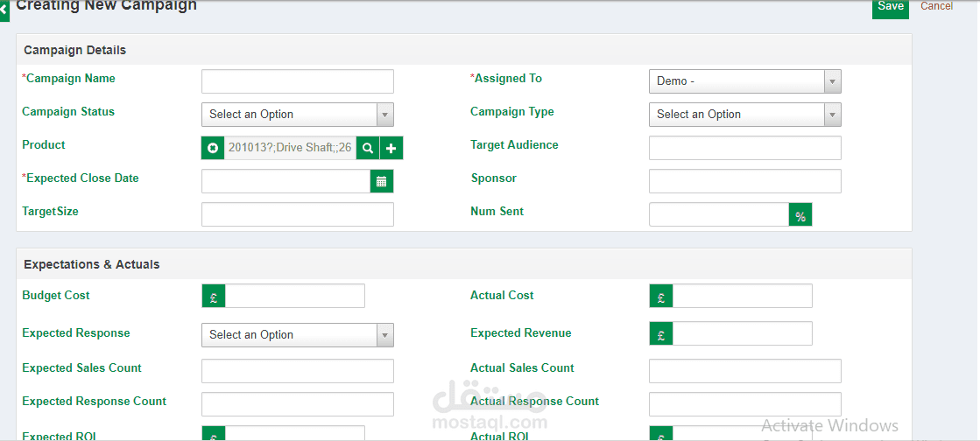Click the Expected Response Count field
Image resolution: width=980 pixels, height=441 pixels.
[x=298, y=404]
